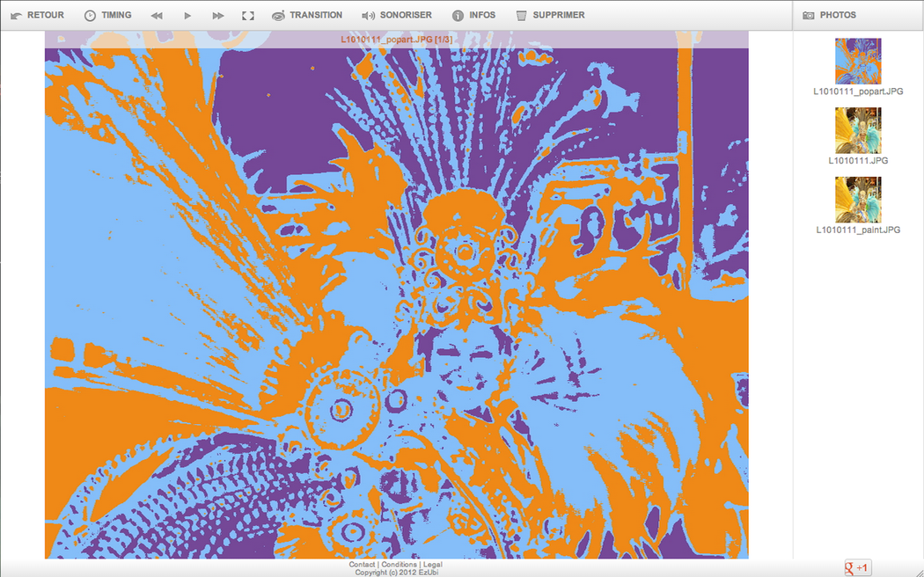The height and width of the screenshot is (577, 924).
Task: Select the L1010111.JPG original photo thumbnail
Action: pos(858,130)
